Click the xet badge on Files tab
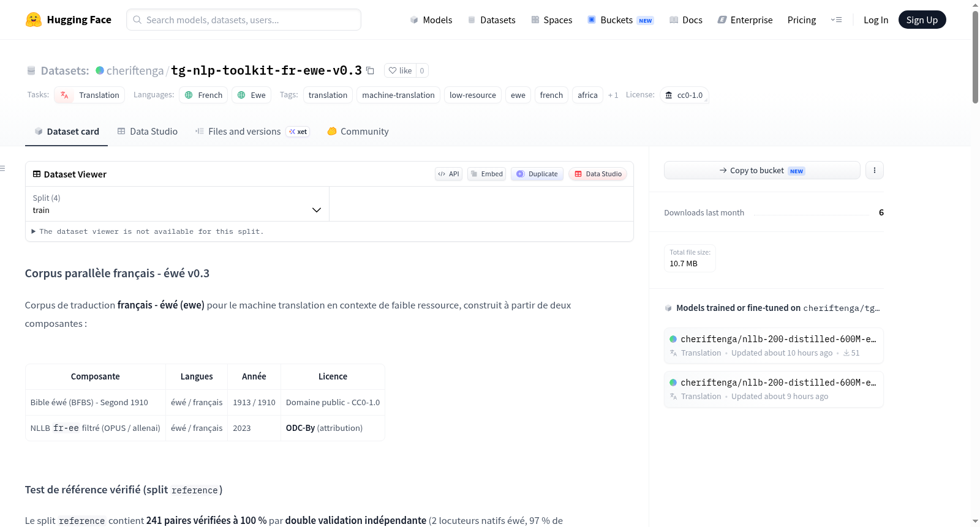 click(x=298, y=132)
